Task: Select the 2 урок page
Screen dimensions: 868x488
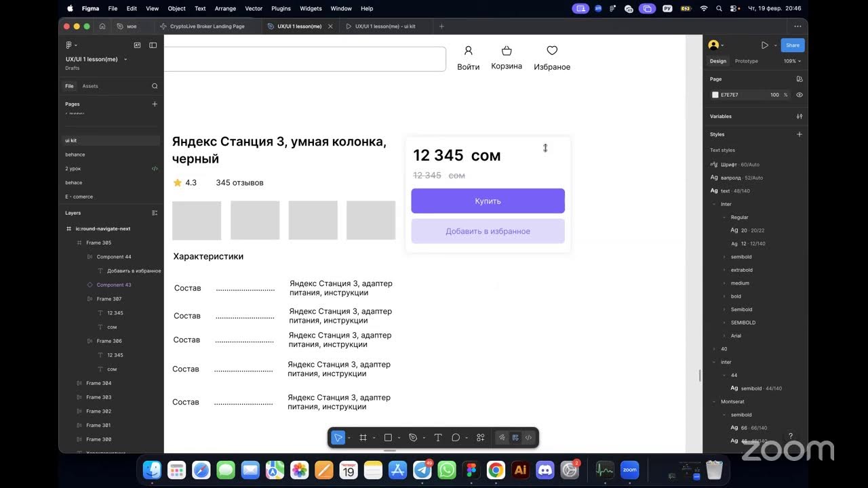Action: tap(73, 168)
